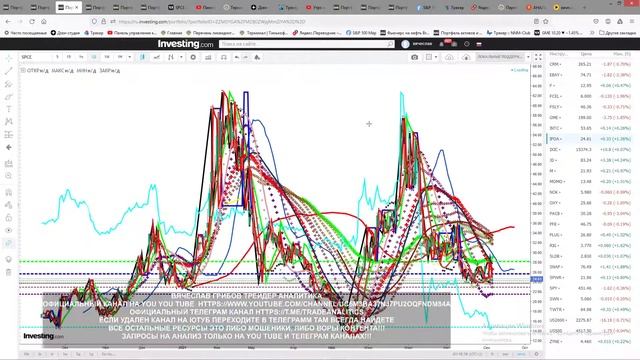Open the Главная bookmark
This screenshot has height=360, width=640.
point(171,33)
